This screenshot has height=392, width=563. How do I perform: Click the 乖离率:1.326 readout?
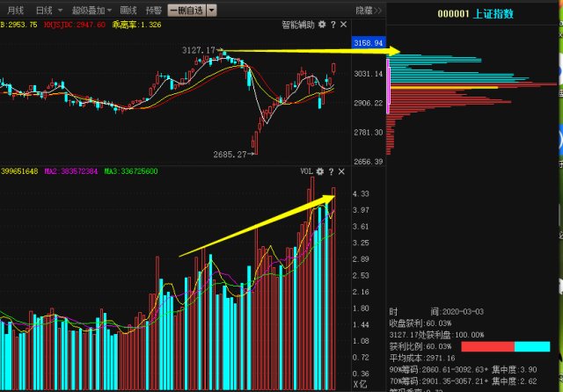coord(136,25)
